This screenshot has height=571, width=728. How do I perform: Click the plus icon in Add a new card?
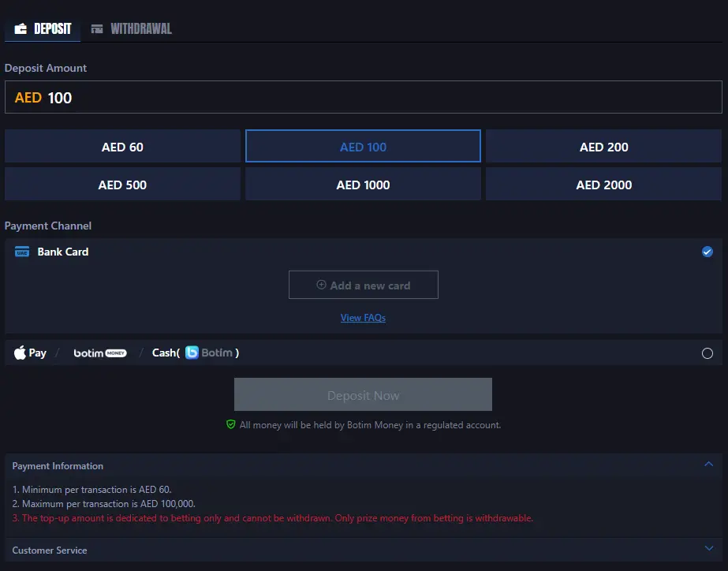tap(321, 285)
